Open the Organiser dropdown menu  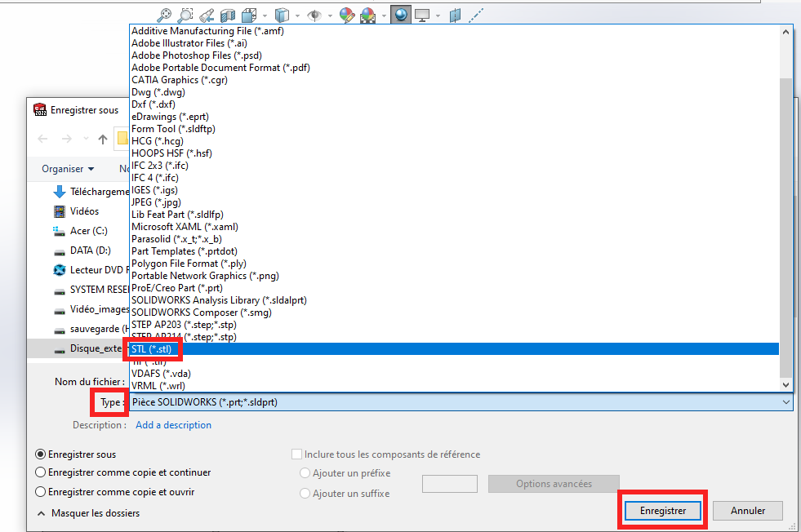(x=68, y=169)
